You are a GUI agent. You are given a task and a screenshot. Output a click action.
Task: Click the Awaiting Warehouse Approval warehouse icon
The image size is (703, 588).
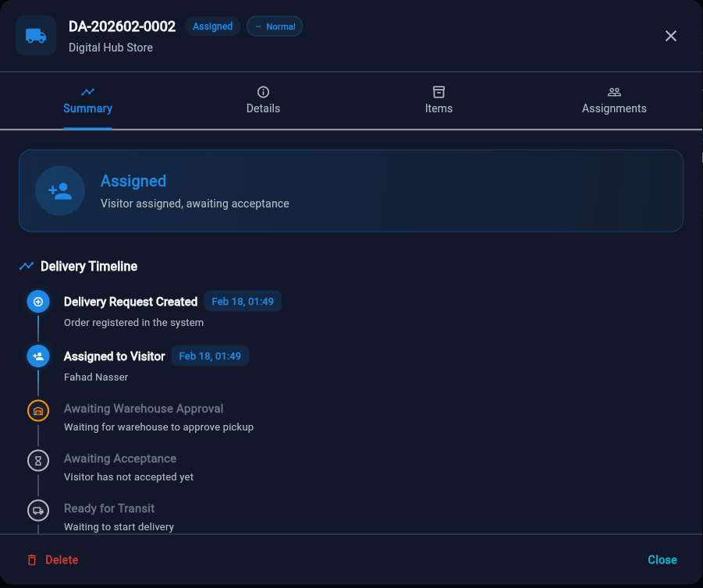(x=38, y=410)
